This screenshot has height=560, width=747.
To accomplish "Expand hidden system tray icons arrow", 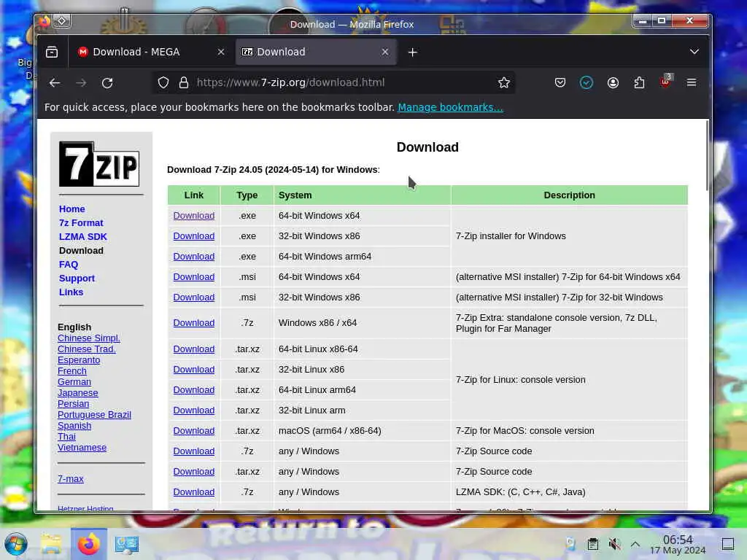I will tap(635, 544).
